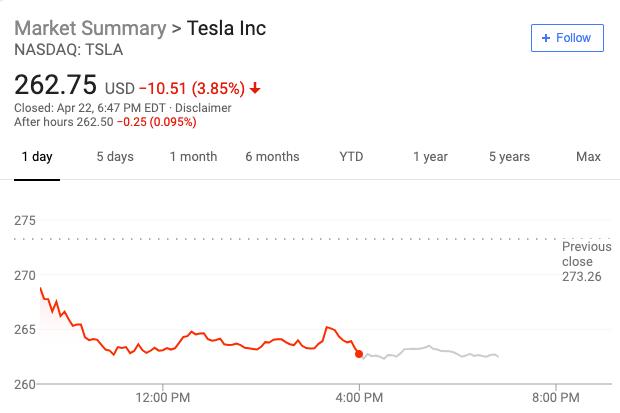Open the Disclaimer link

203,108
